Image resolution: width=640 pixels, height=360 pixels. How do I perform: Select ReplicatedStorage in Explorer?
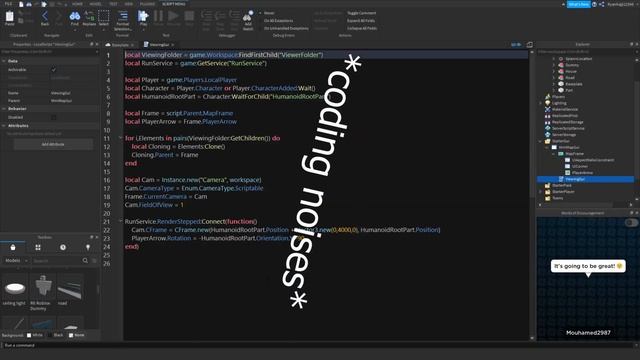[x=567, y=122]
